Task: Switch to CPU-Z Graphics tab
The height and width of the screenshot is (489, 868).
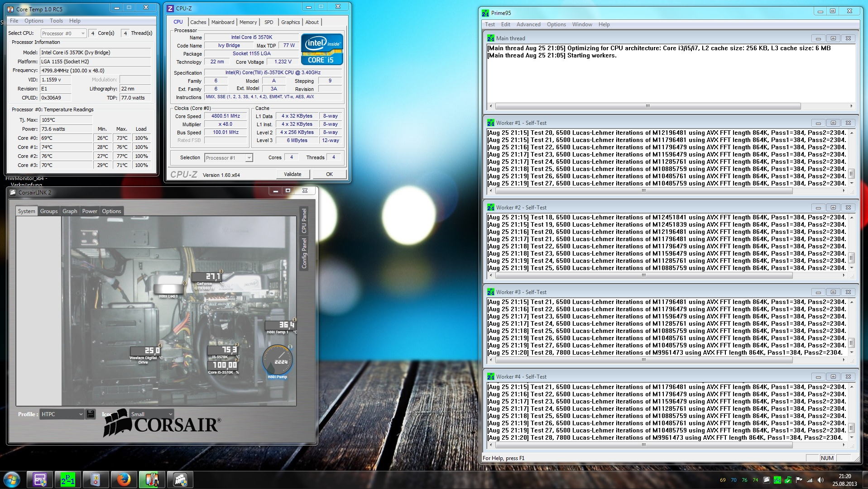Action: [x=291, y=22]
